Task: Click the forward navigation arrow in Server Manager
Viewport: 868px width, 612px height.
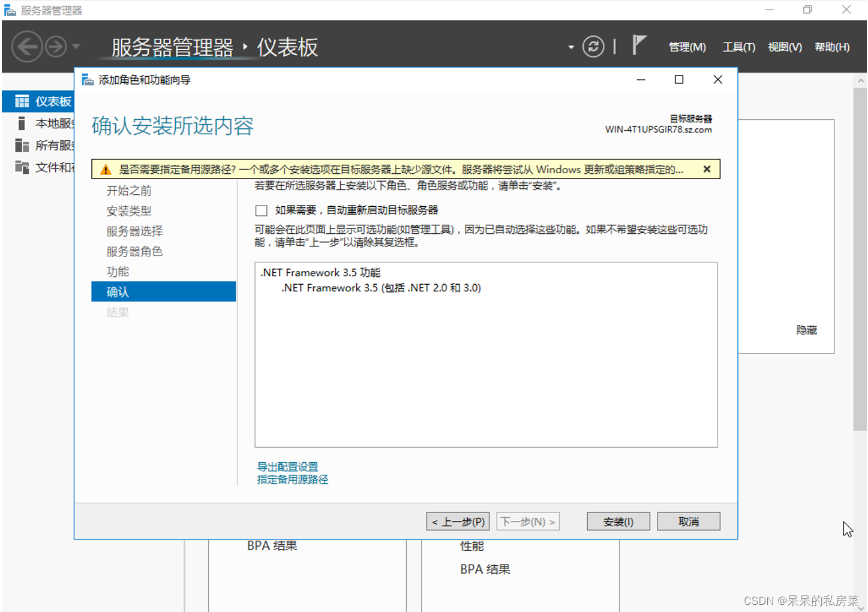Action: tap(56, 47)
